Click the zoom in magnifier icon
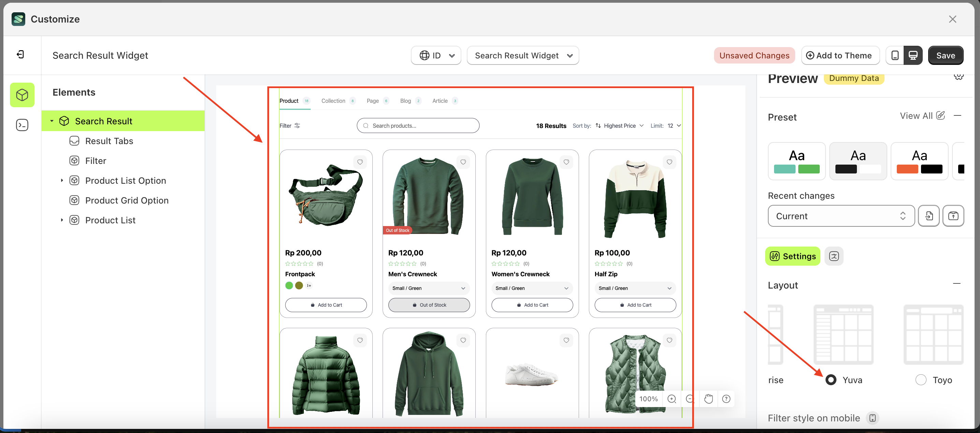This screenshot has height=433, width=980. point(671,399)
